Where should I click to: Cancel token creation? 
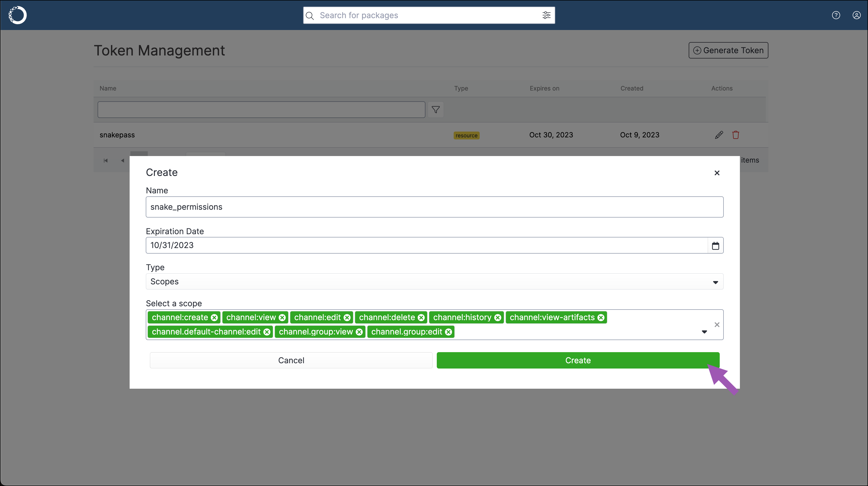291,360
